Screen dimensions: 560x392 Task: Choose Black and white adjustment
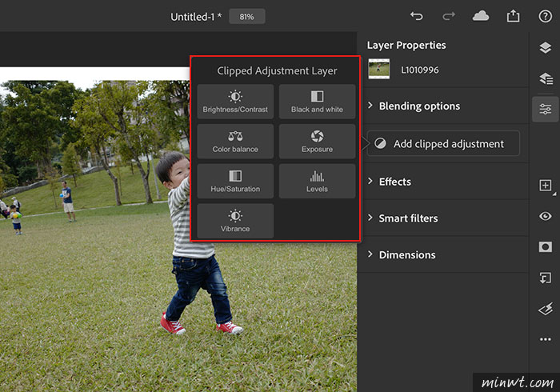[x=317, y=102]
